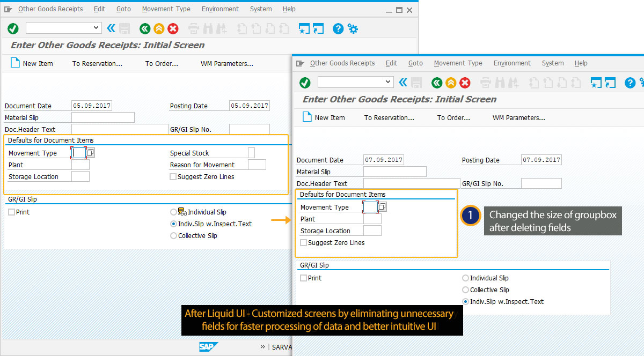The height and width of the screenshot is (356, 644).
Task: Click window menu icon left of Other Goods Receipts, back window
Action: (9, 9)
